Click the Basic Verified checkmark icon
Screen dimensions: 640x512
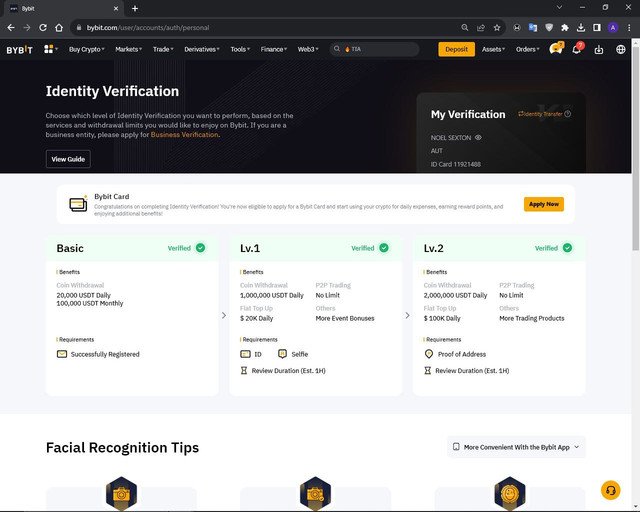(200, 248)
